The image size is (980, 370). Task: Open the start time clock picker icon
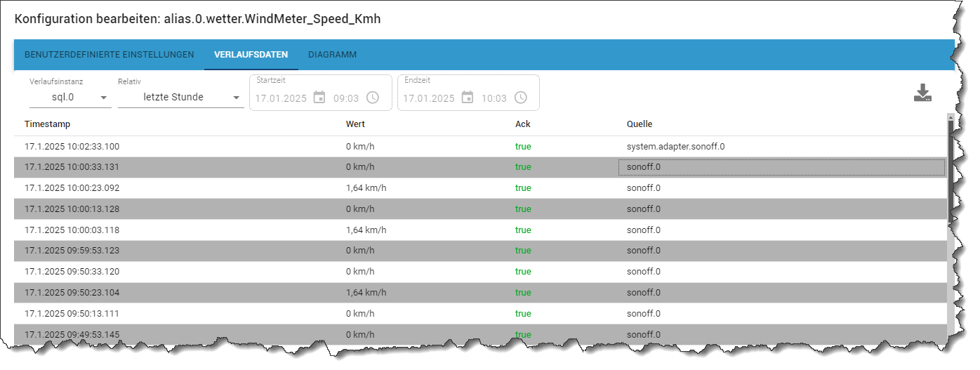pyautogui.click(x=373, y=98)
